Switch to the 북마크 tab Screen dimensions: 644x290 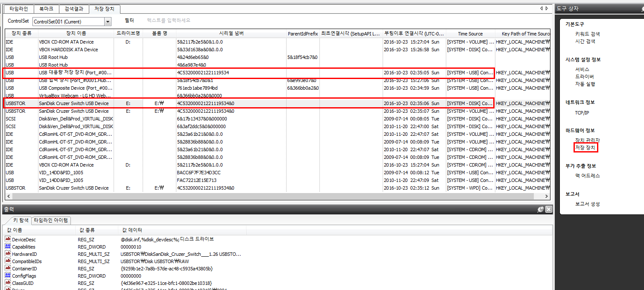(47, 9)
